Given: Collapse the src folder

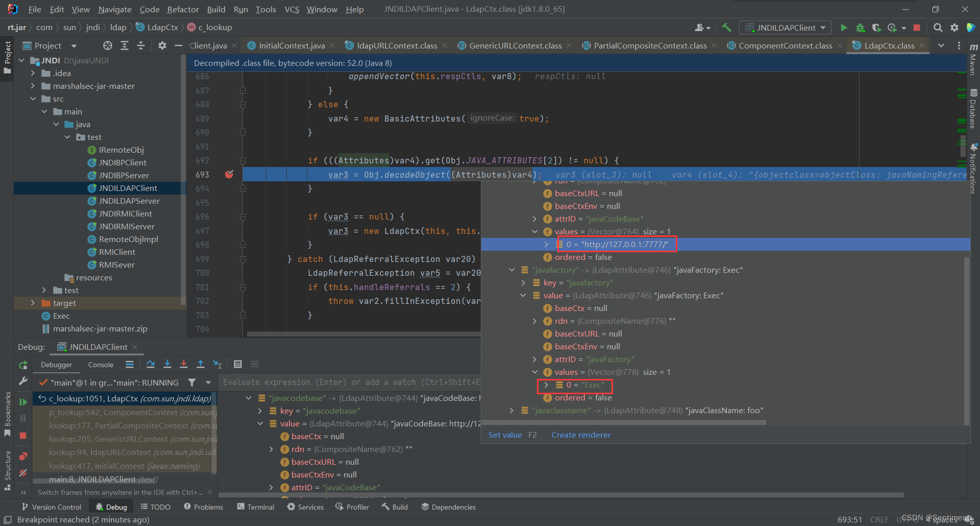Looking at the screenshot, I should click(x=33, y=99).
